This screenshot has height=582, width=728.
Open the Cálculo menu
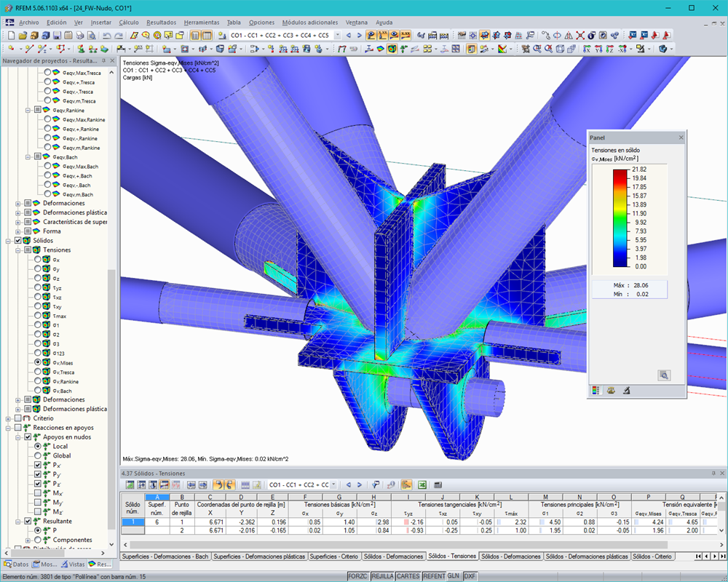coord(129,23)
